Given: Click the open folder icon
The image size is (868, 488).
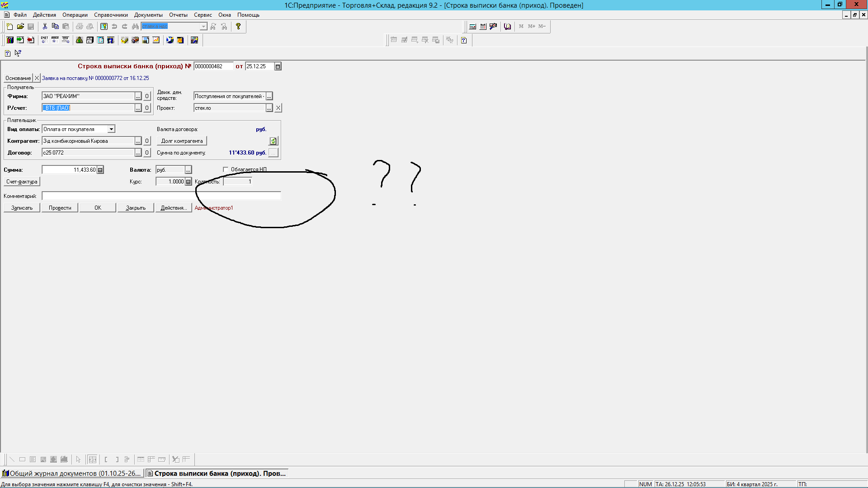Looking at the screenshot, I should (20, 27).
